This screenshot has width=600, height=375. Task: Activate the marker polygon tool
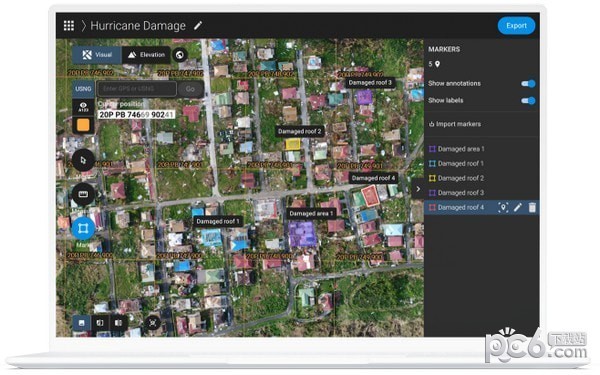(x=83, y=228)
